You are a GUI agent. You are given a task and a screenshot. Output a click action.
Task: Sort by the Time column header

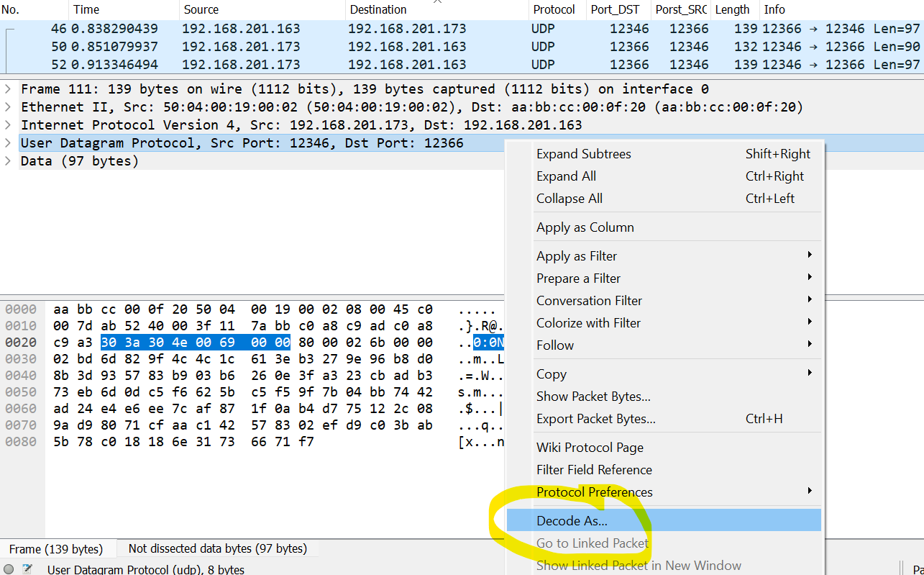[124, 10]
